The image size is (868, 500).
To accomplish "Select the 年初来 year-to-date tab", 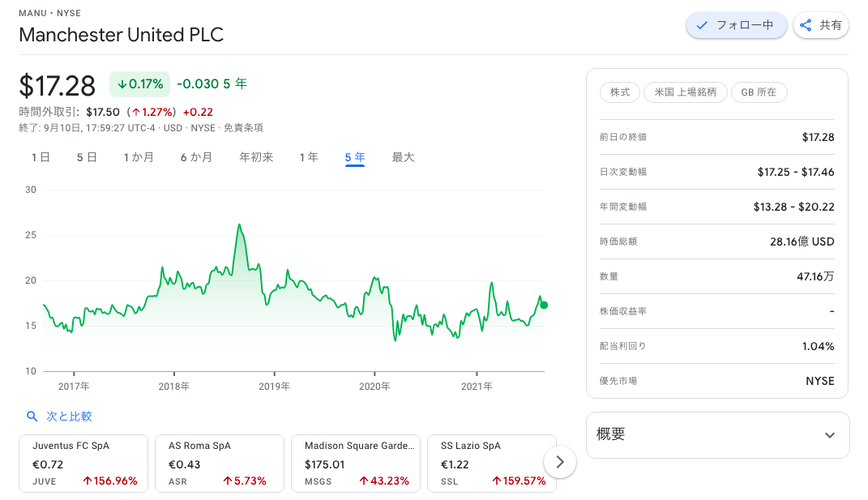I will tap(256, 158).
